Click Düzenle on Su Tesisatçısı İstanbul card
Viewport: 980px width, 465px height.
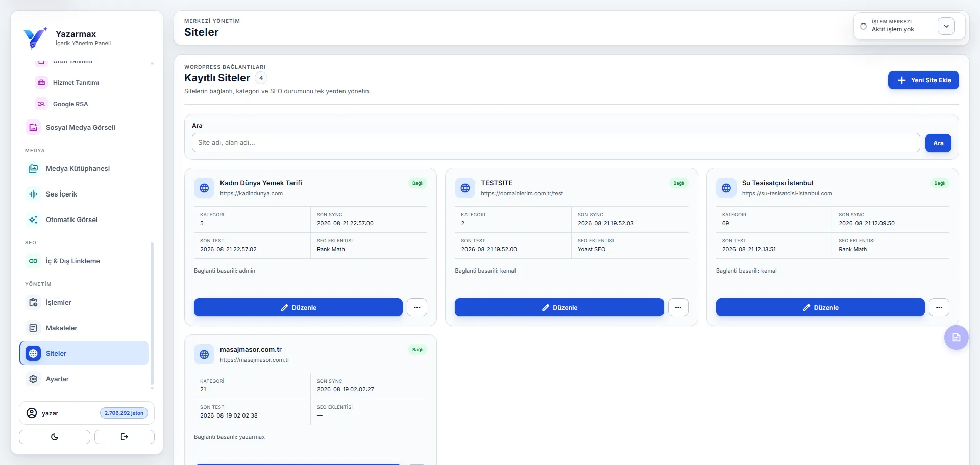[x=820, y=307]
